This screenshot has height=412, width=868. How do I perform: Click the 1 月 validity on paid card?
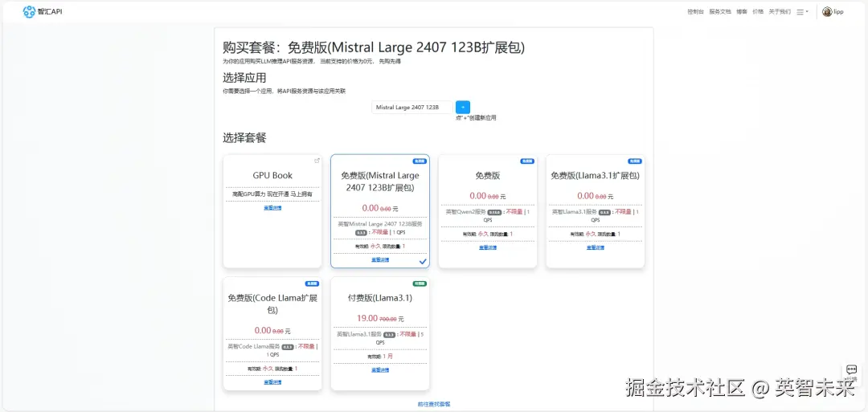[388, 357]
